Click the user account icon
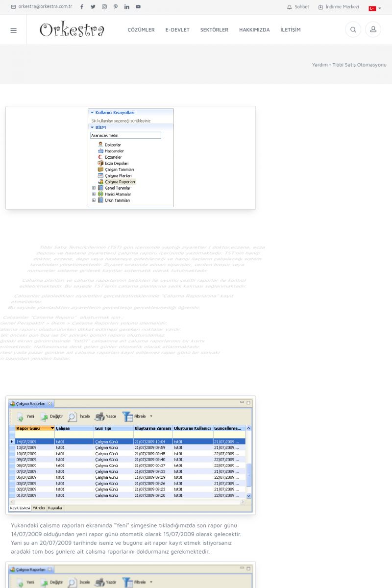The height and width of the screenshot is (588, 392). pos(373,30)
